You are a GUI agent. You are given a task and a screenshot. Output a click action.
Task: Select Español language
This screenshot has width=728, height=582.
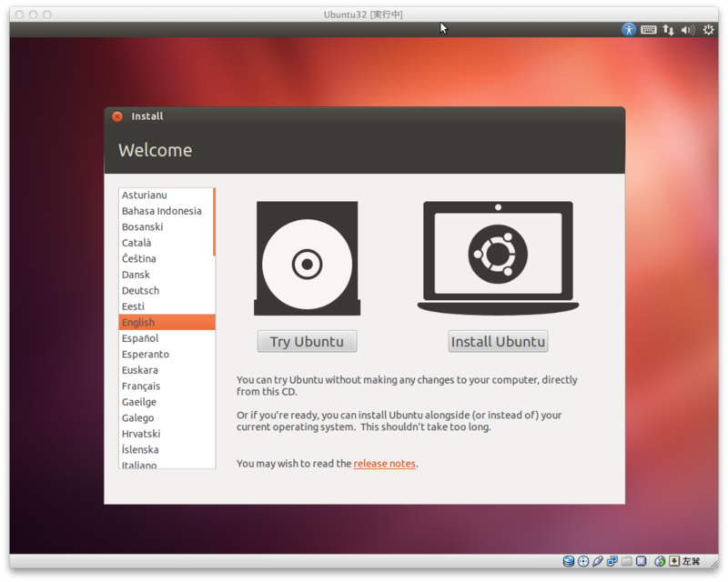(x=166, y=338)
